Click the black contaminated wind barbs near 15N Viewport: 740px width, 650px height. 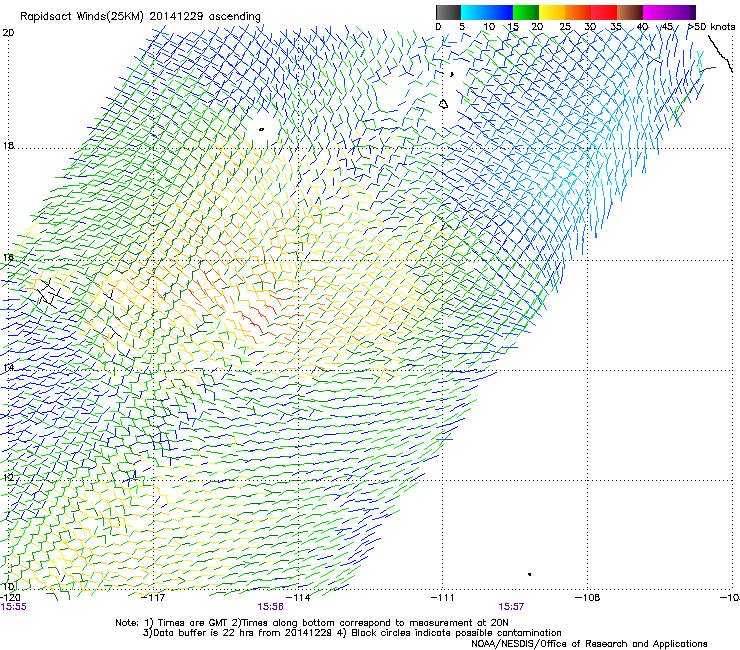[x=49, y=293]
